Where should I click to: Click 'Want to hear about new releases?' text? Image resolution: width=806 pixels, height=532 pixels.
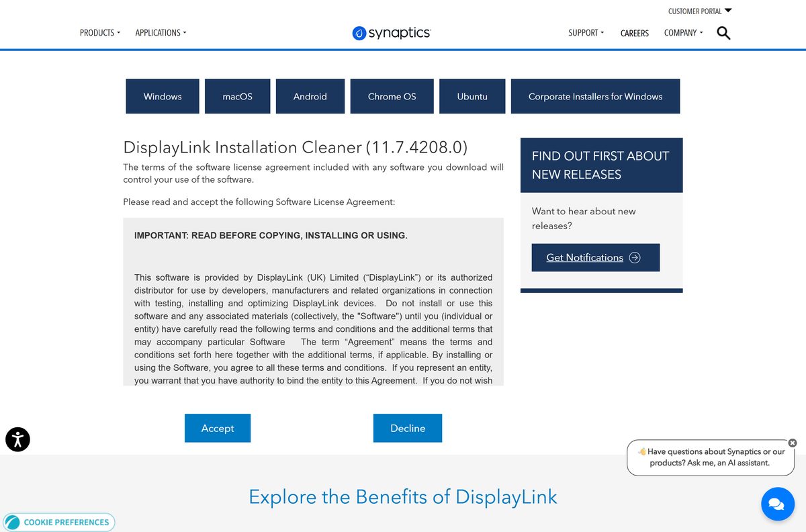pos(584,218)
